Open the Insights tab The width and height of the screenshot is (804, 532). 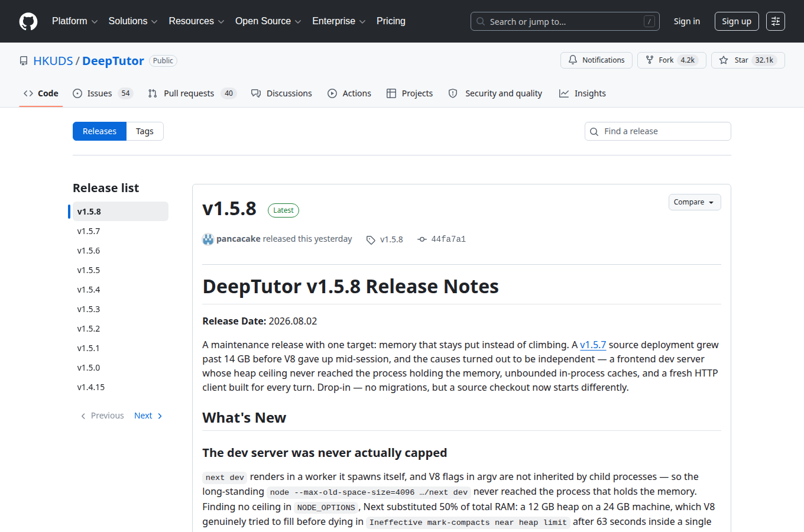(x=582, y=93)
